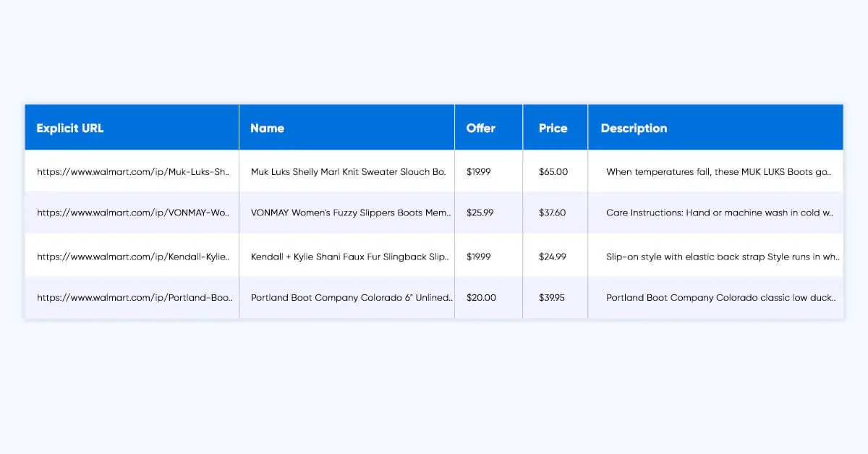Select the $65.00 price cell

(x=553, y=172)
